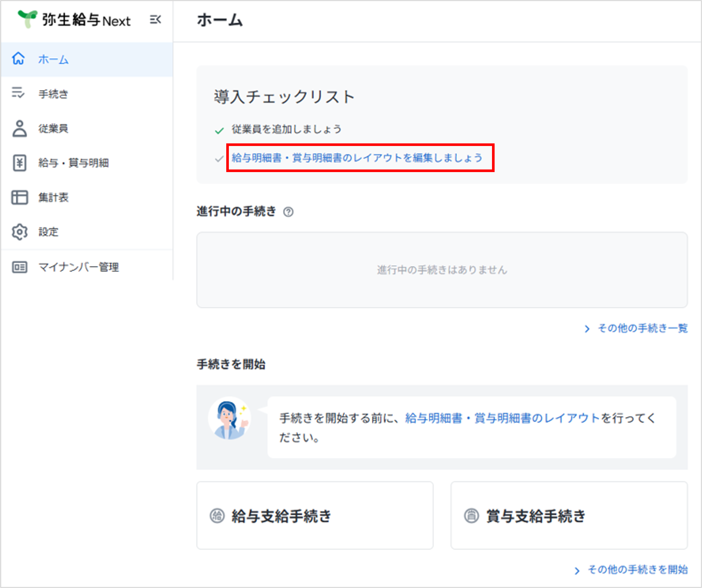Select 集計表 in the sidebar menu
The image size is (702, 588).
coord(53,197)
